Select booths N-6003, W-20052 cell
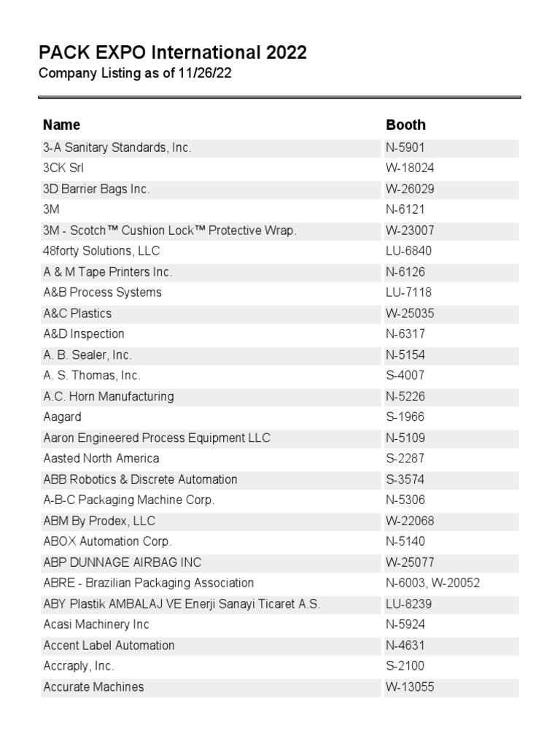The width and height of the screenshot is (560, 747). click(x=433, y=583)
